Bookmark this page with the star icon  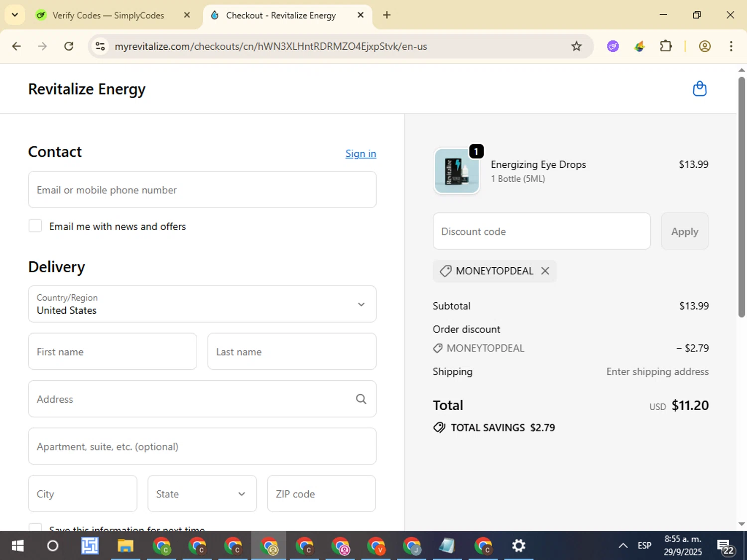pyautogui.click(x=576, y=46)
